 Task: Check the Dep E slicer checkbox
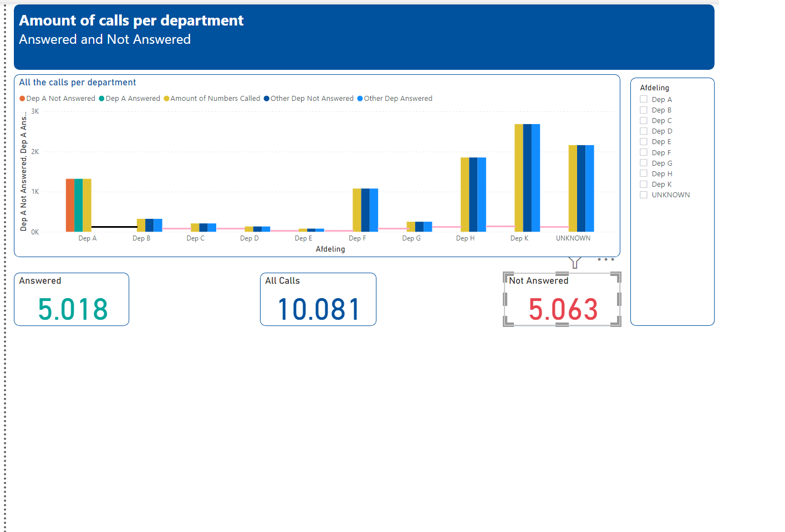click(x=644, y=141)
